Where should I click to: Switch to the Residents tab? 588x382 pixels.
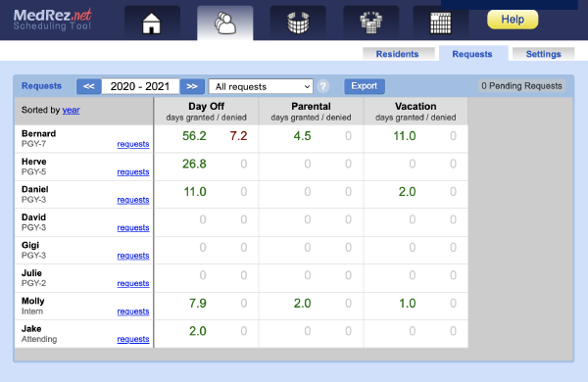pos(398,54)
